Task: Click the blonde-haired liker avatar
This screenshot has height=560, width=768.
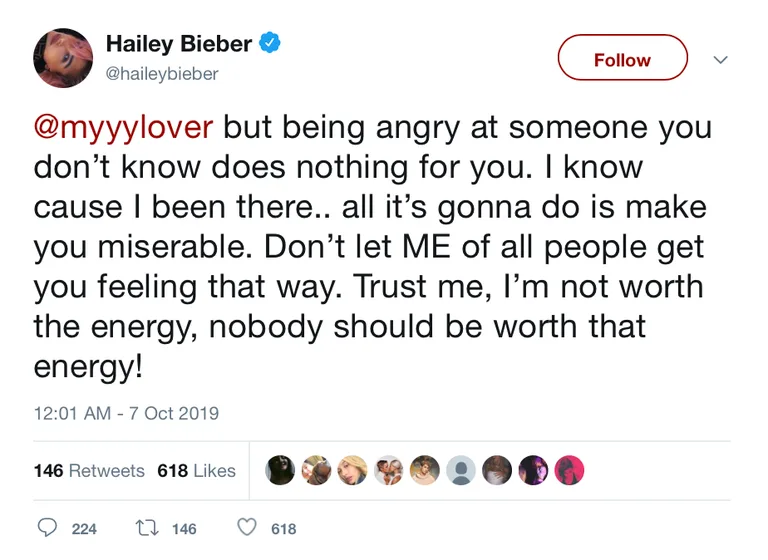Action: (352, 470)
